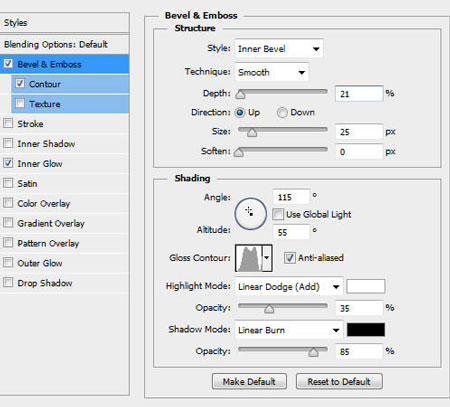This screenshot has height=407, width=450.
Task: Open Shadow Mode dropdown Linear Burn
Action: [x=289, y=330]
